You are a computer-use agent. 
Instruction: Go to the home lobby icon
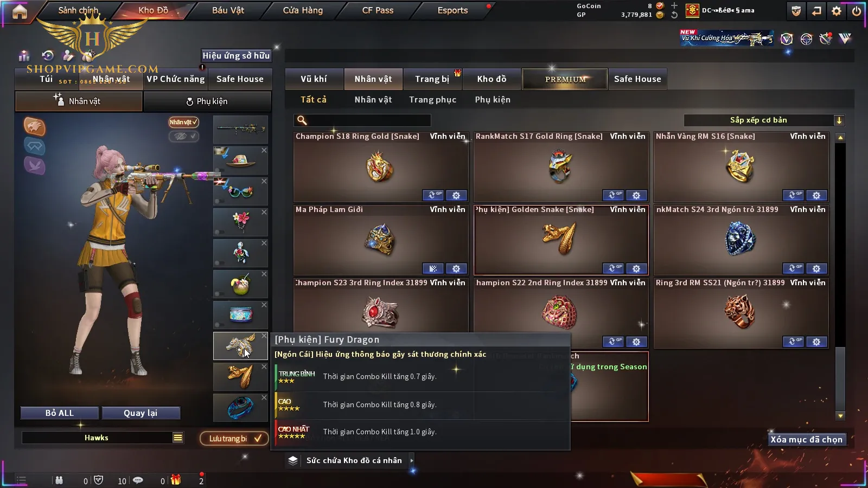click(x=20, y=11)
